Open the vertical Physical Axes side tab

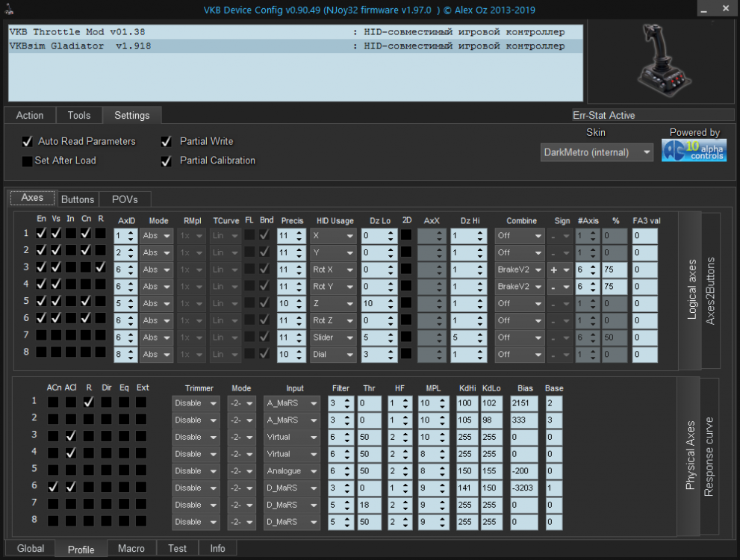point(691,456)
